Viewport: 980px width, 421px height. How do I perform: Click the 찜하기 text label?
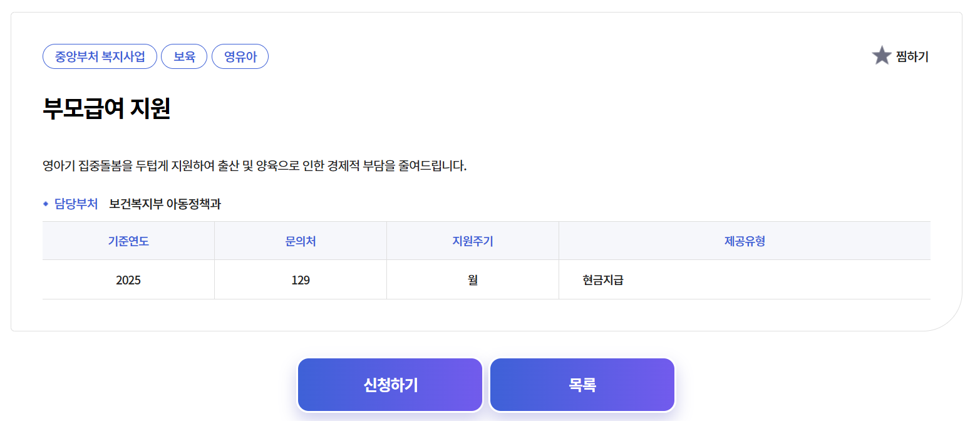pos(911,56)
